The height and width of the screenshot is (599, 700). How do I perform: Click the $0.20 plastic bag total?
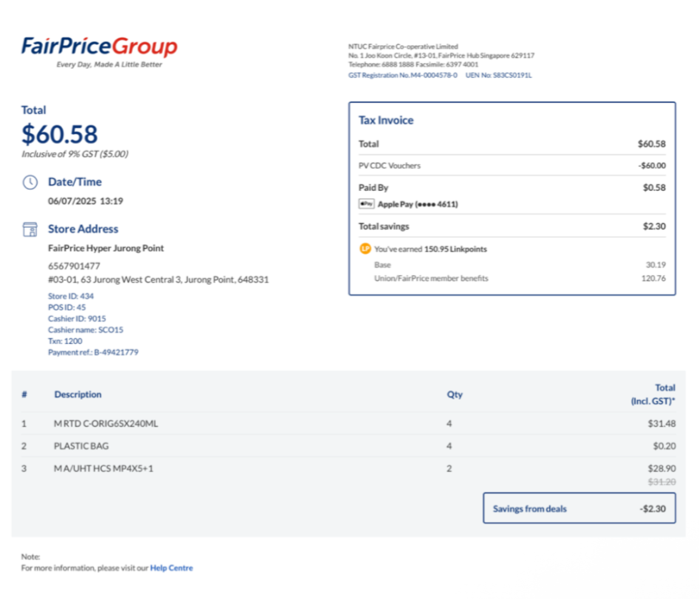click(664, 446)
